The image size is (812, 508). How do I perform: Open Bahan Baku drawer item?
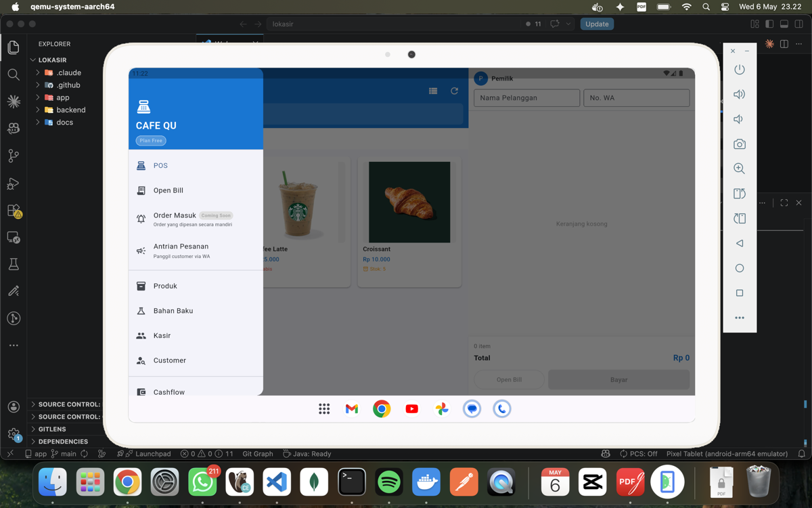click(196, 311)
